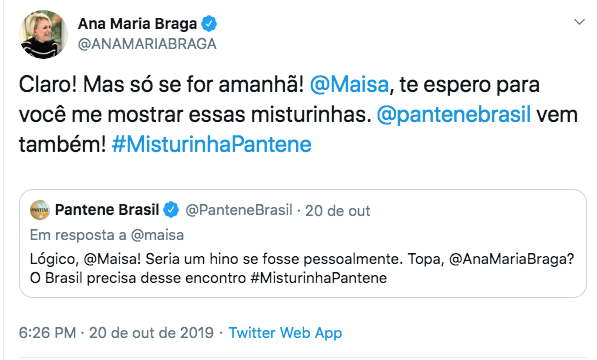The height and width of the screenshot is (360, 597).
Task: Click the blue #MisturinhaPantene hashtag
Action: (x=212, y=145)
